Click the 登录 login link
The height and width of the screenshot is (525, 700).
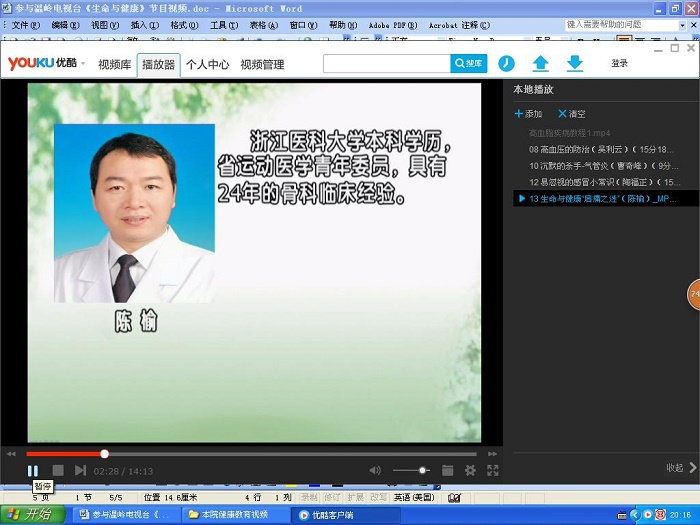[619, 63]
